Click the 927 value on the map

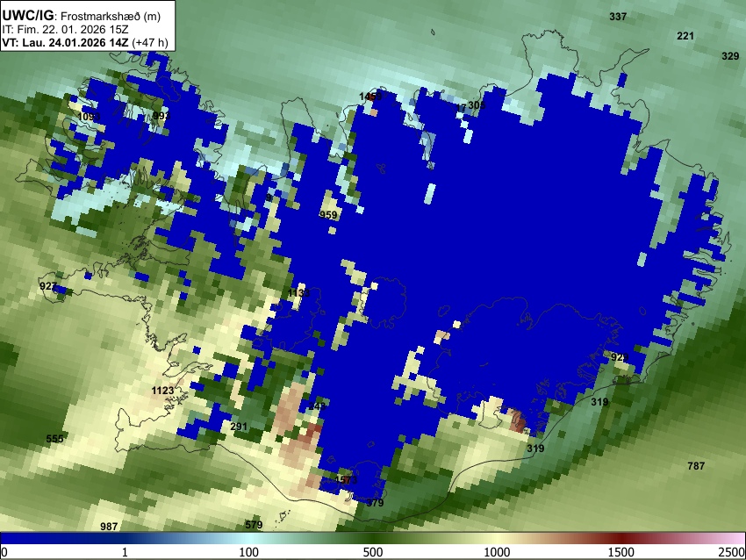48,286
